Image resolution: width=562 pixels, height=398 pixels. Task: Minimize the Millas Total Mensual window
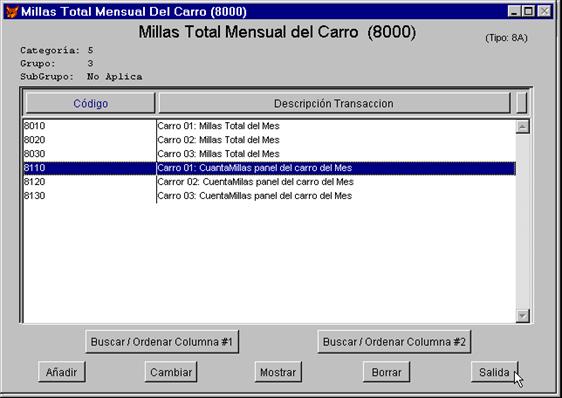click(x=514, y=11)
